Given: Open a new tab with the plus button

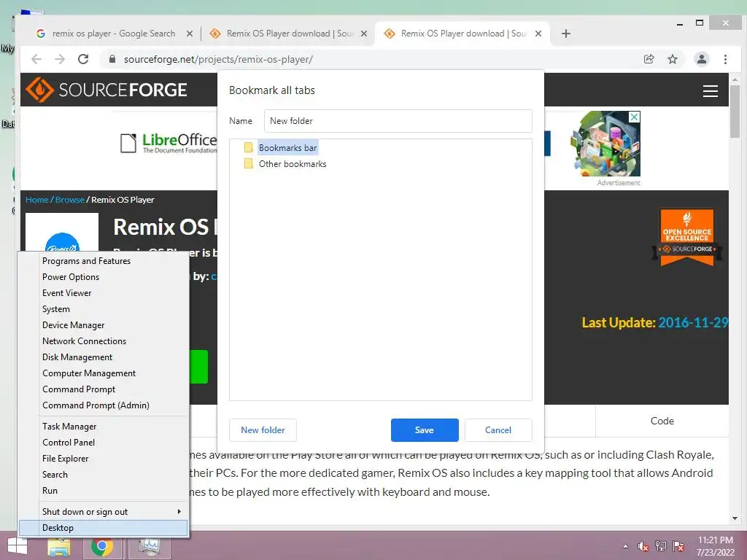Looking at the screenshot, I should pyautogui.click(x=565, y=34).
